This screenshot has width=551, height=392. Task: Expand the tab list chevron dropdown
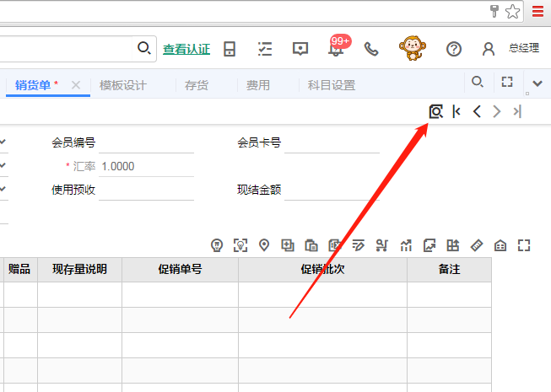tap(537, 83)
